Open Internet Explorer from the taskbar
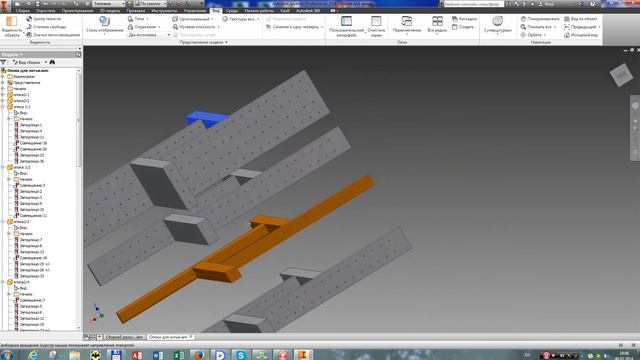 pyautogui.click(x=33, y=355)
